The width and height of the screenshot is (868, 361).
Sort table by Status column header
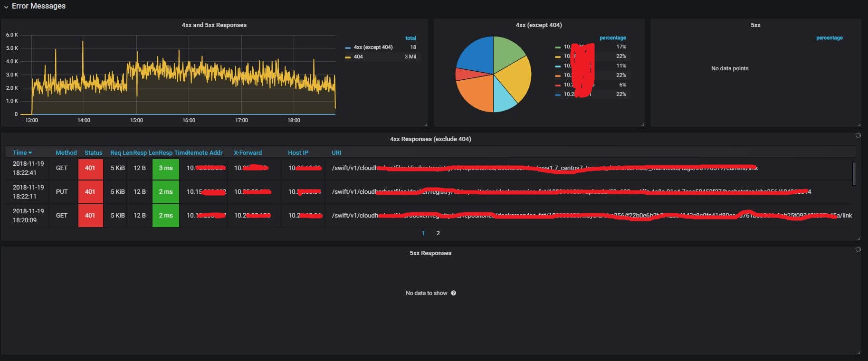93,153
